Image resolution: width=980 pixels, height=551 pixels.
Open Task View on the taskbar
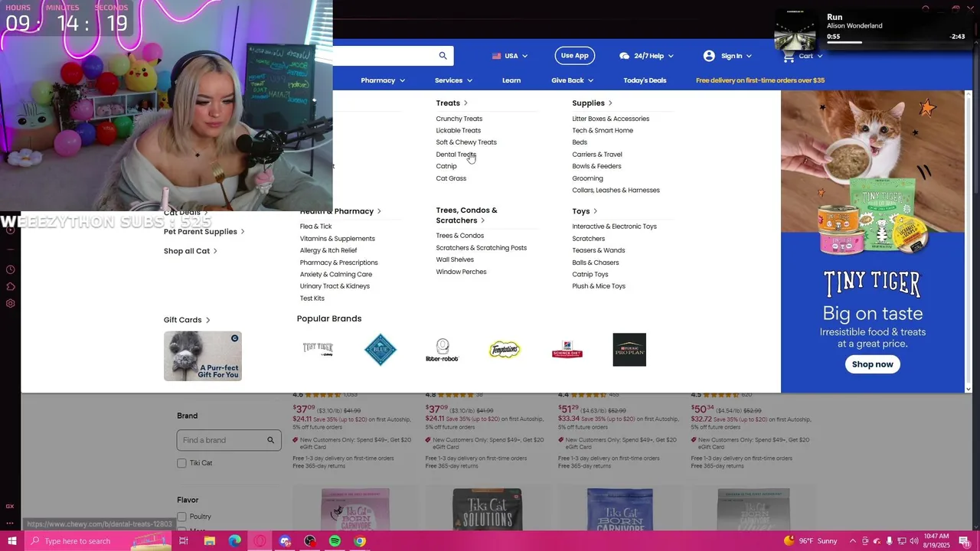pyautogui.click(x=184, y=541)
